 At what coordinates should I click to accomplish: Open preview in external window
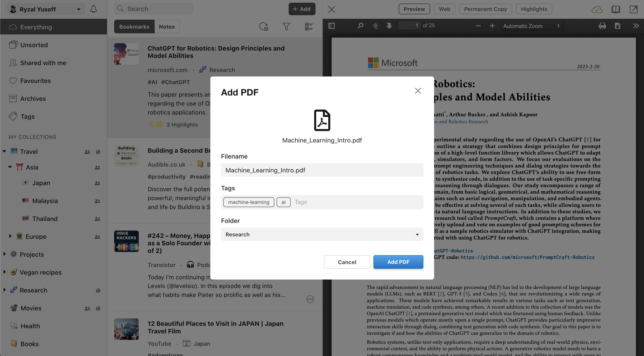pos(633,9)
